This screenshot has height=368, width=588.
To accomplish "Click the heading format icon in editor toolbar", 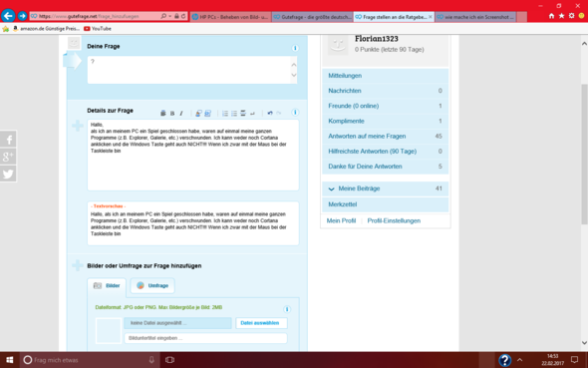I will pos(163,114).
